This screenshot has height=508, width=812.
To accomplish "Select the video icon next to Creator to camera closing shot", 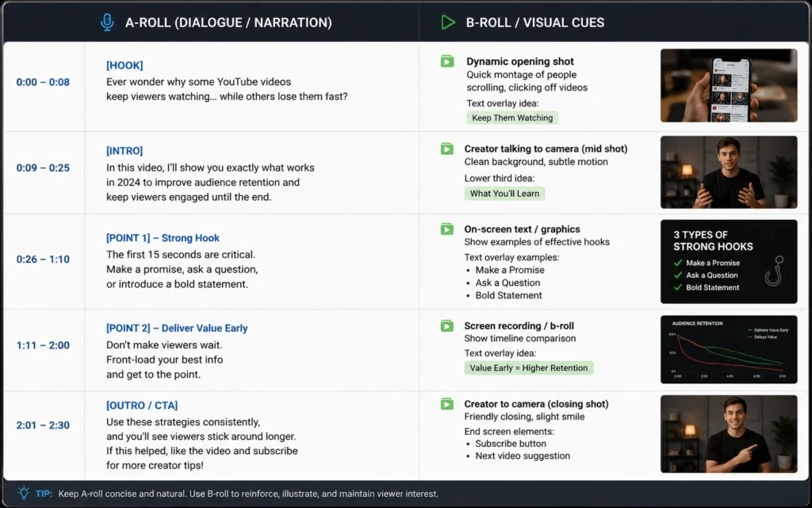I will click(x=447, y=404).
